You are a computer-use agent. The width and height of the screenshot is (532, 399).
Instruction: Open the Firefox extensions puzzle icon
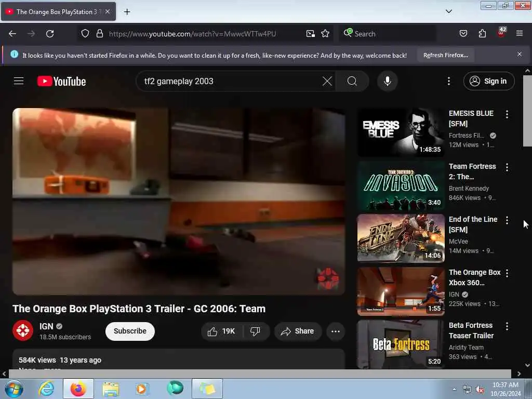point(482,34)
